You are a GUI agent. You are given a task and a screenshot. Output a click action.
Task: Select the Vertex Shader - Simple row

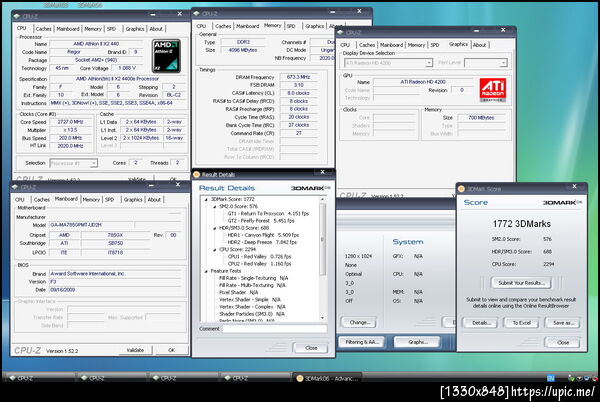pos(249,299)
